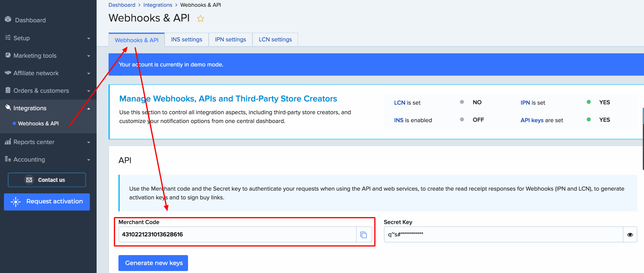Click the Marketing tools pie chart icon
Viewport: 644px width, 273px height.
[8, 55]
